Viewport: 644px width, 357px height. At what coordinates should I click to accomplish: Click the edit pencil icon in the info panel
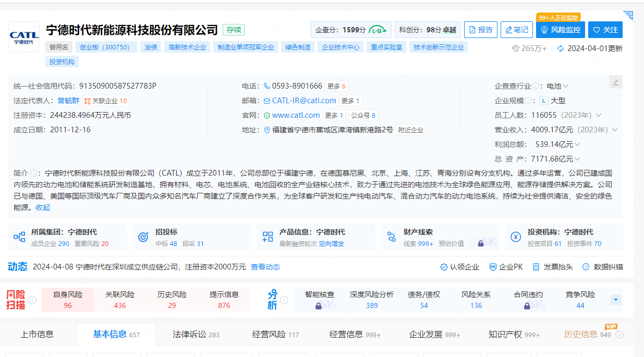point(616,82)
